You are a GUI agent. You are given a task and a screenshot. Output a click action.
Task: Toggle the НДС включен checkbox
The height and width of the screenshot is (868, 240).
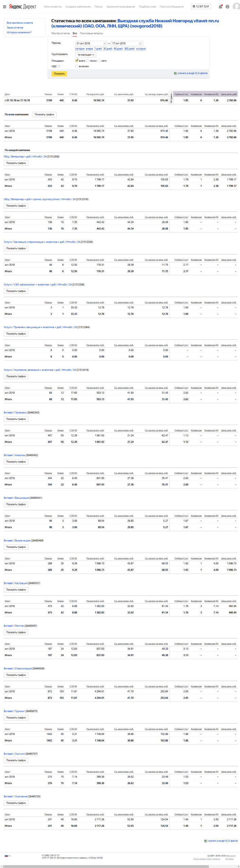77,66
